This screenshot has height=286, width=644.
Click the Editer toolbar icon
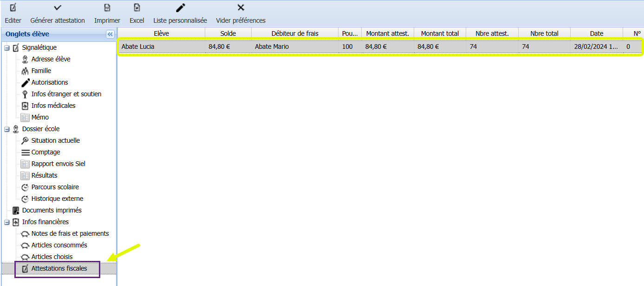pyautogui.click(x=13, y=8)
